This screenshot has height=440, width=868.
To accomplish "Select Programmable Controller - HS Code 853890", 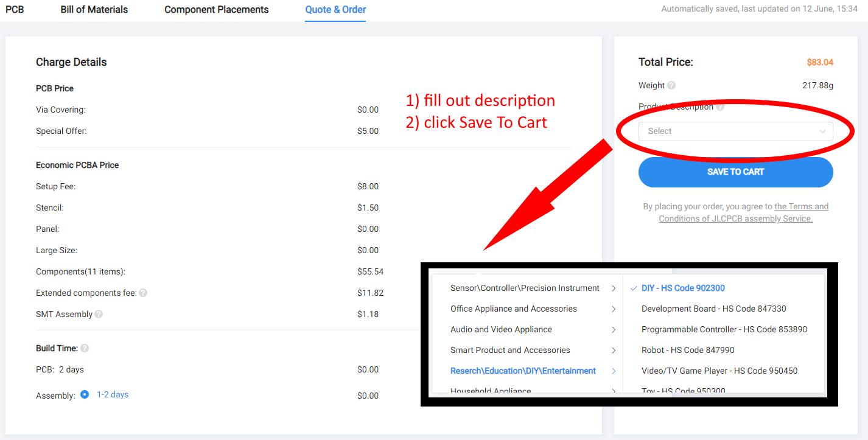I will tap(724, 330).
